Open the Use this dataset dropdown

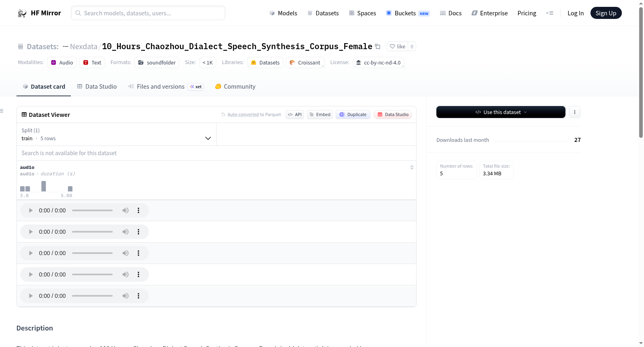click(x=501, y=112)
